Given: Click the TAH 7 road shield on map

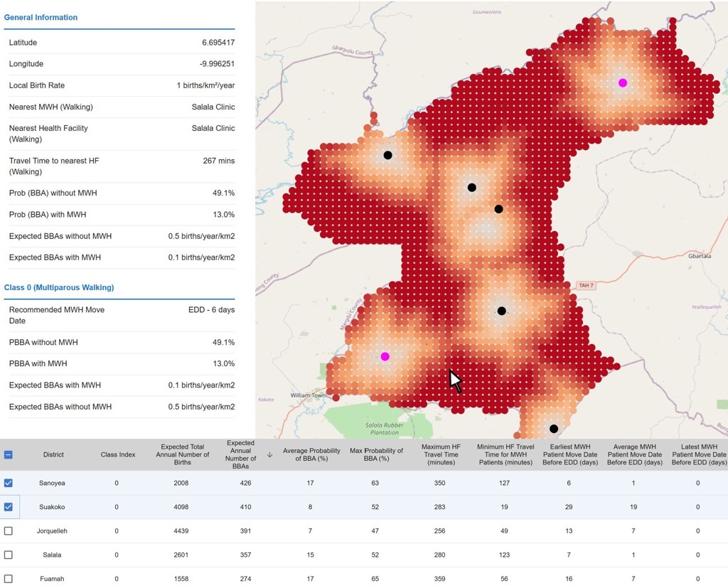Looking at the screenshot, I should tap(585, 285).
